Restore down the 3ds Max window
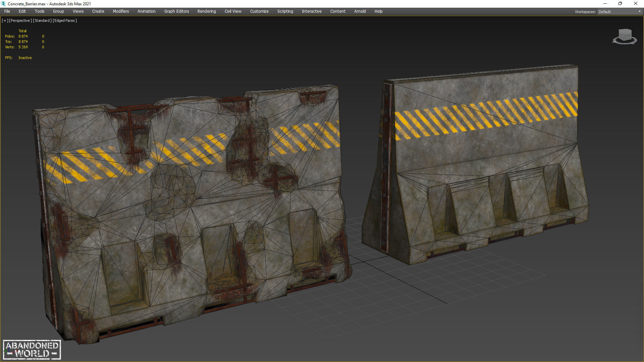This screenshot has width=644, height=362. click(x=620, y=4)
